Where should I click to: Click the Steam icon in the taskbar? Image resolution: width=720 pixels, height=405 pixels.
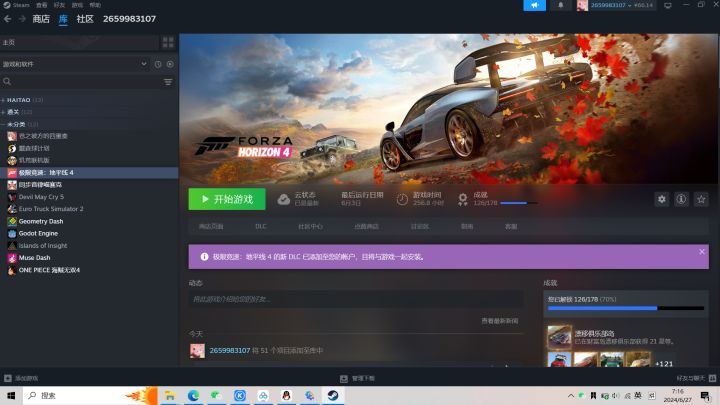(x=333, y=395)
